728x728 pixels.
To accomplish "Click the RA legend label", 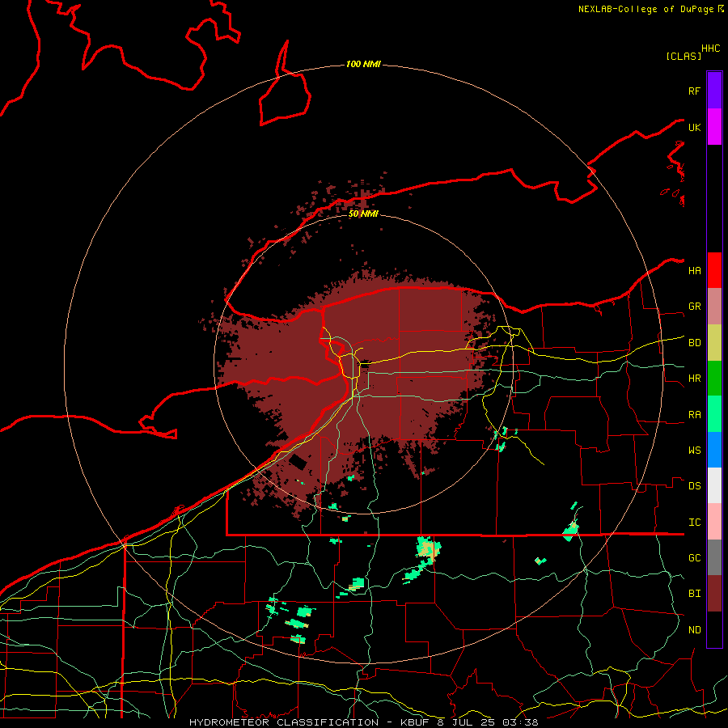I will pyautogui.click(x=694, y=415).
